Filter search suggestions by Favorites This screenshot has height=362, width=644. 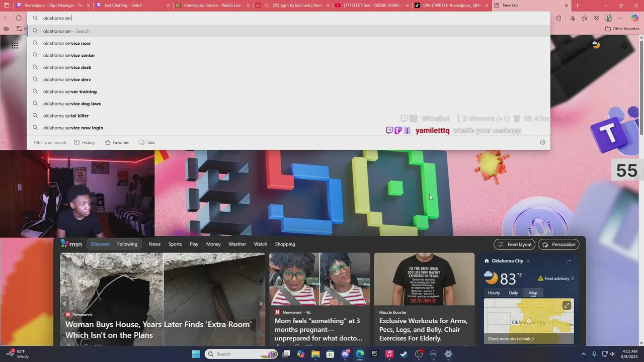coord(117,142)
